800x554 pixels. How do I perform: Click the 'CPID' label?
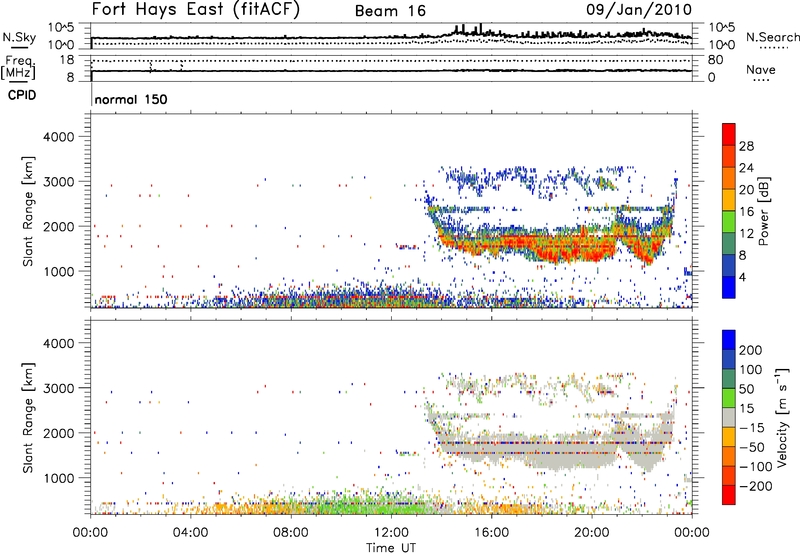point(22,95)
